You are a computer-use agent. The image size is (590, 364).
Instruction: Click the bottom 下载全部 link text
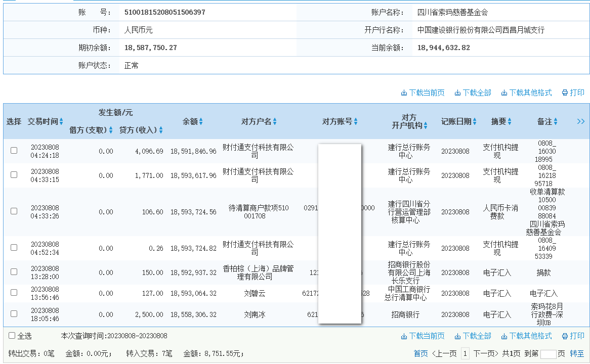pos(477,336)
